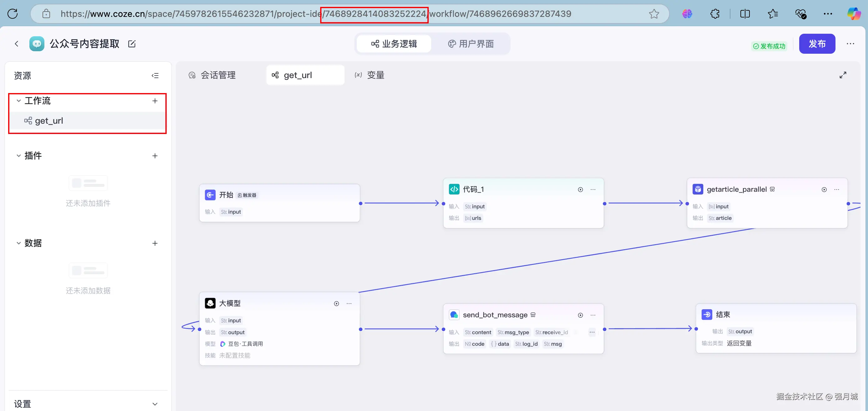Click the edit project name pencil icon

point(132,44)
